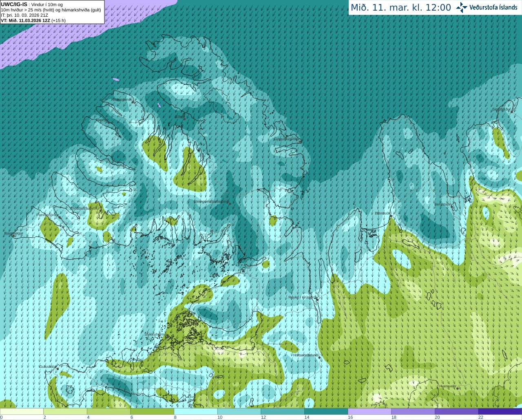The height and width of the screenshot is (420, 522).
Task: Select the darkest purple legend swatch above 22
Action: 500,411
